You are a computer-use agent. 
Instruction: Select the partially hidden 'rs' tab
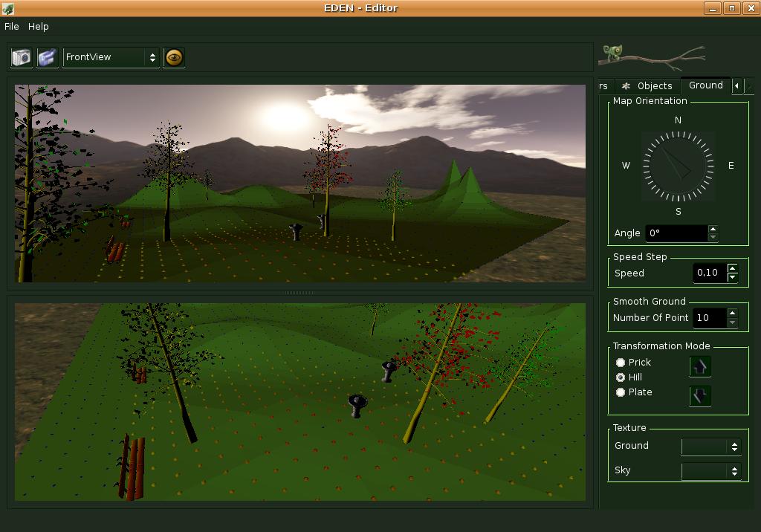pyautogui.click(x=603, y=86)
